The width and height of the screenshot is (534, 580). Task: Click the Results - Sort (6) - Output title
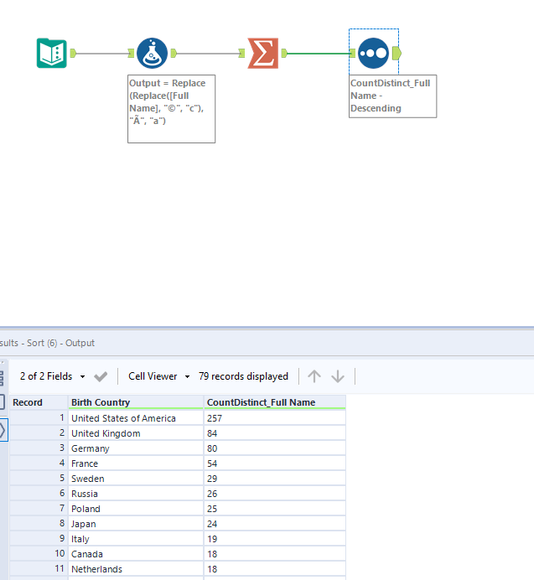pyautogui.click(x=47, y=343)
